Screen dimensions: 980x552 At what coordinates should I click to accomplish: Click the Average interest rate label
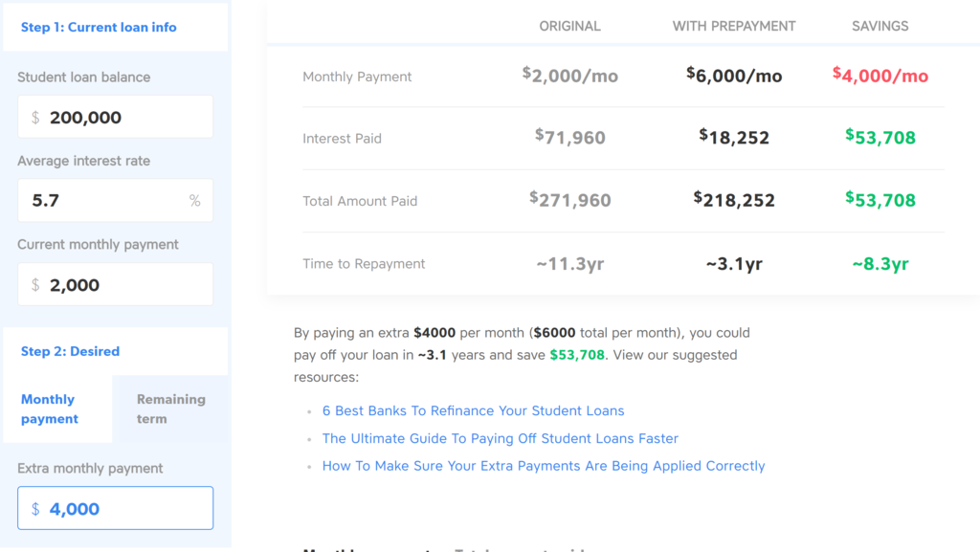(84, 161)
